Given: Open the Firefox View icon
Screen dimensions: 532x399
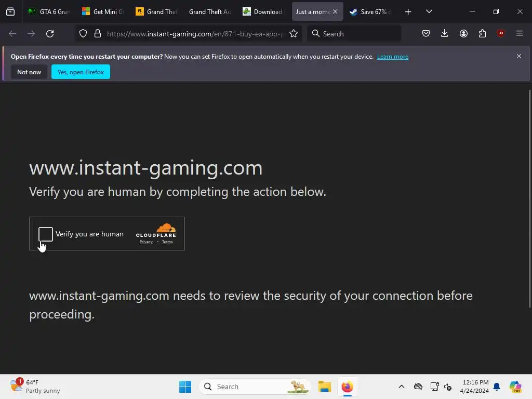Looking at the screenshot, I should point(10,11).
